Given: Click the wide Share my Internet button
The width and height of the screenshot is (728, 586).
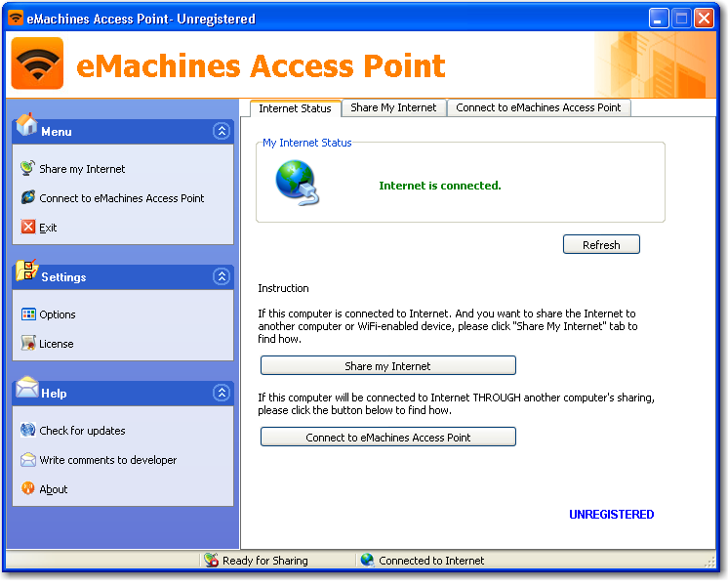Looking at the screenshot, I should click(x=388, y=365).
